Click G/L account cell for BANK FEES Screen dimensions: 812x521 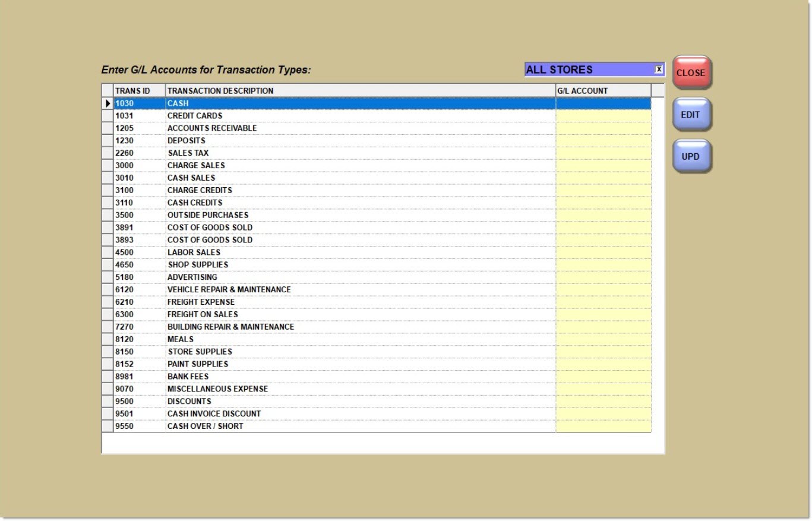pos(603,377)
